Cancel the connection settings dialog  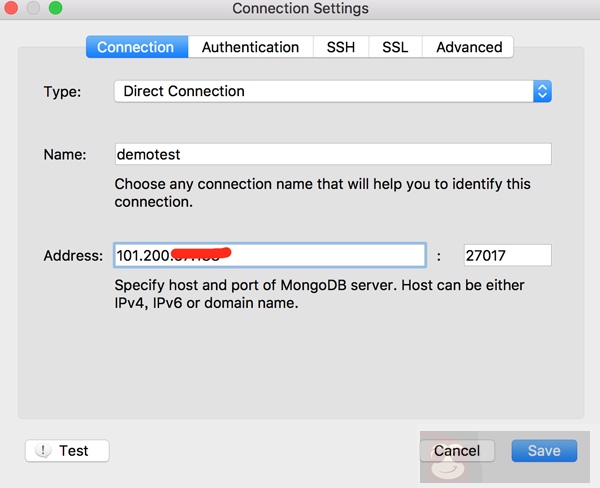[457, 451]
